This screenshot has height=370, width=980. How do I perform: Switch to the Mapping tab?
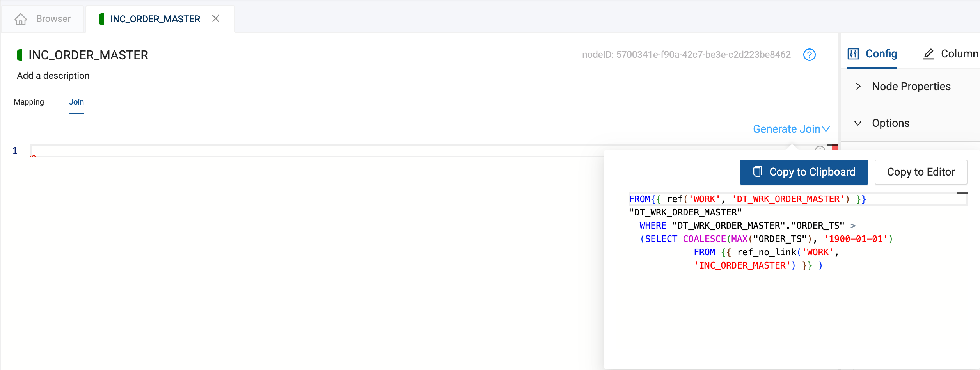pyautogui.click(x=29, y=102)
